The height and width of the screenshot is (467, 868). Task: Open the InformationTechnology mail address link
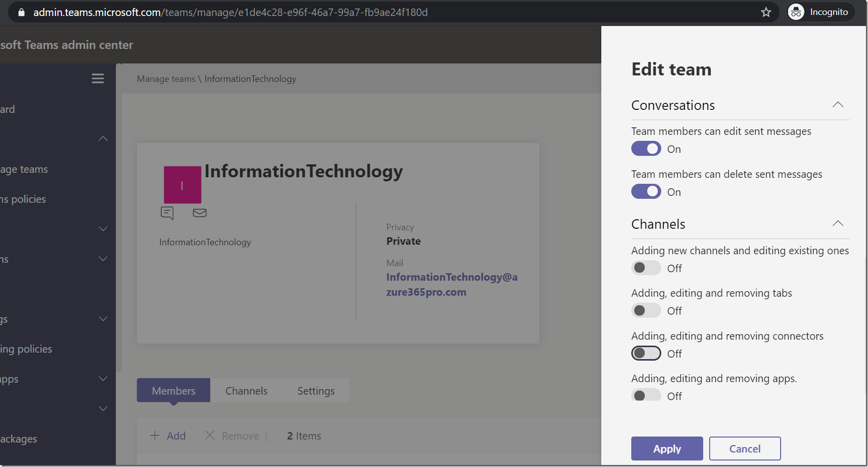[x=451, y=284]
